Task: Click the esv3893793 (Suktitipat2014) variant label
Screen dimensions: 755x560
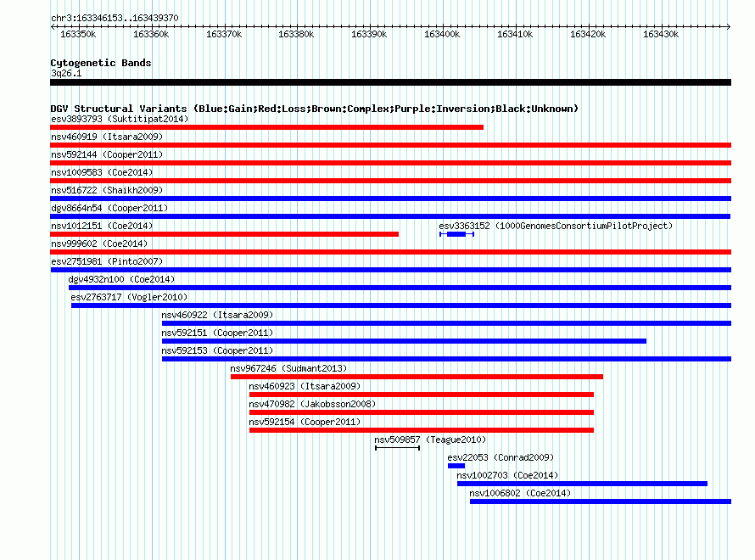Action: (120, 119)
